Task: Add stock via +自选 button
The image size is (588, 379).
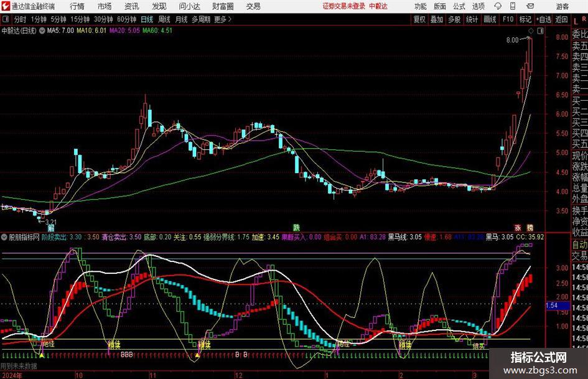Action: pos(544,19)
